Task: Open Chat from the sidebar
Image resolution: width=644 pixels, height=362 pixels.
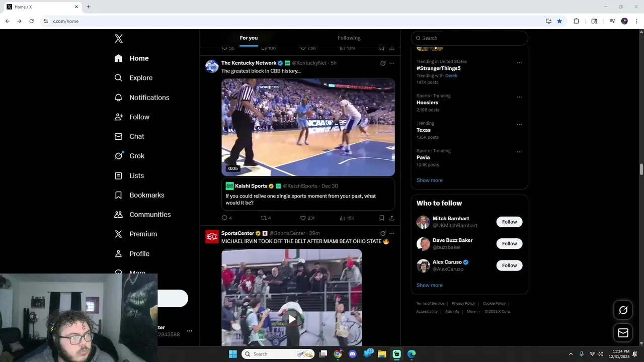Action: click(129, 136)
